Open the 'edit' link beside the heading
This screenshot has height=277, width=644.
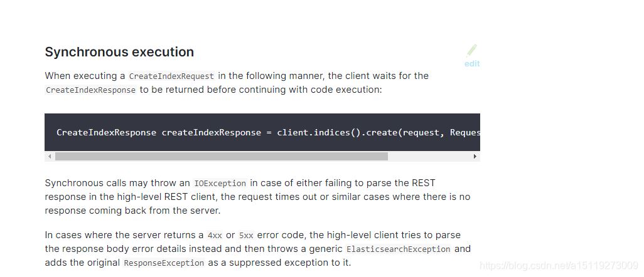(472, 63)
